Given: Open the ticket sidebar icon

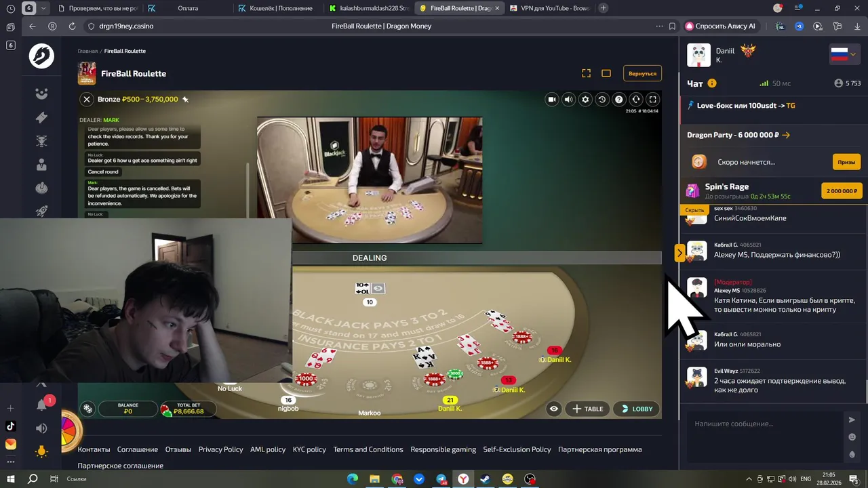Looking at the screenshot, I should point(41,117).
